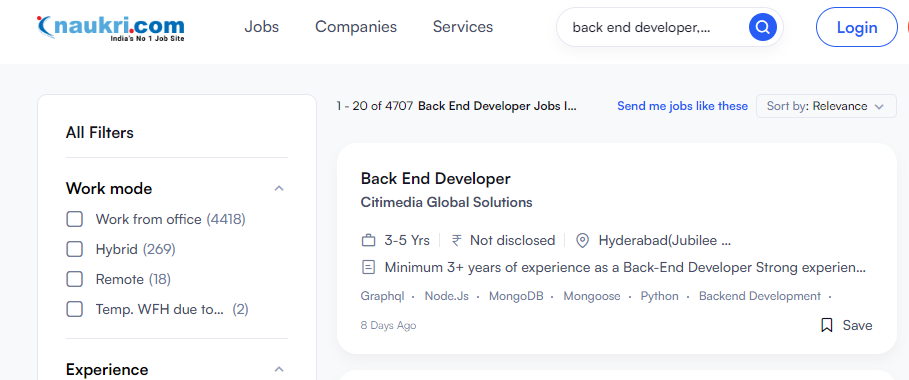Click the 3-5 Yrs experience text
Viewport: 909px width, 380px height.
407,240
